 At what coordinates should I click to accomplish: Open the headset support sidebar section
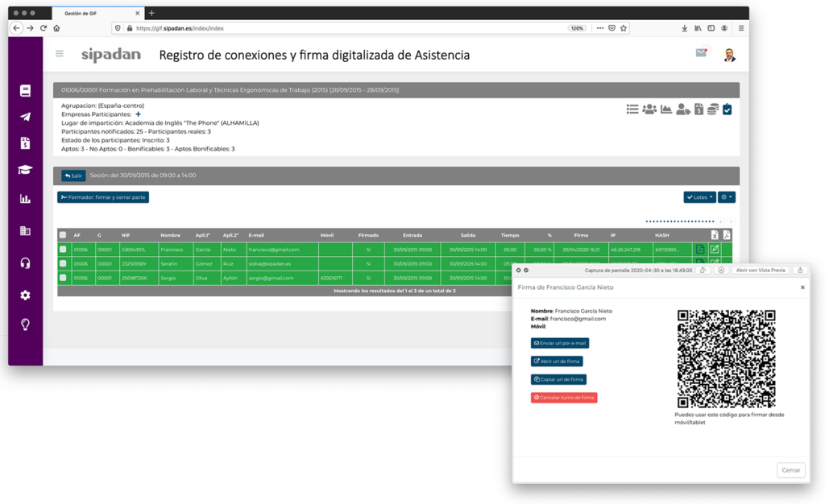pos(25,262)
